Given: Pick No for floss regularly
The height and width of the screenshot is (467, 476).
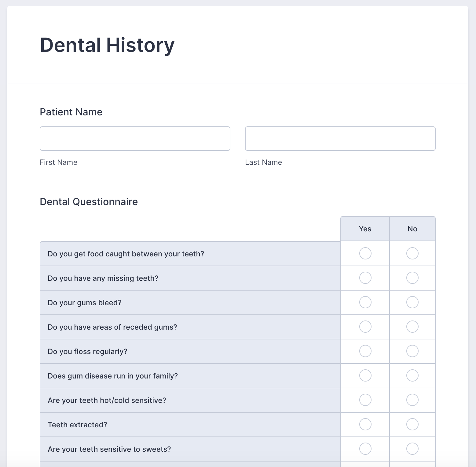Looking at the screenshot, I should click(x=412, y=351).
